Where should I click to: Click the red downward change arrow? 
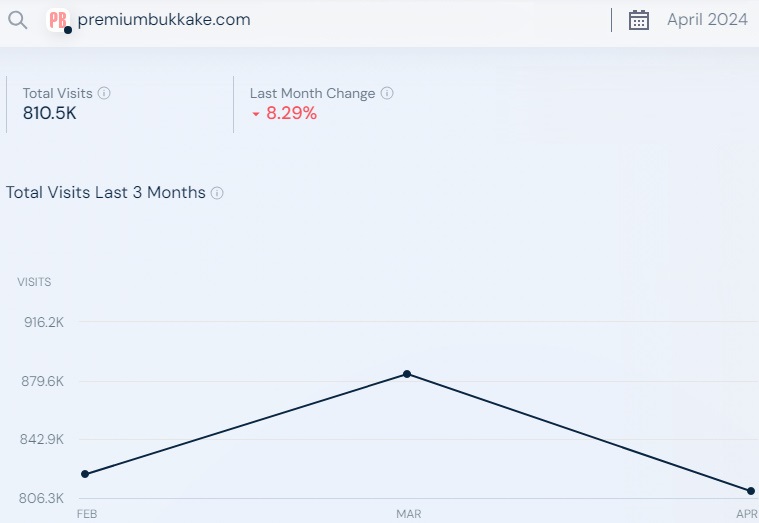(256, 114)
